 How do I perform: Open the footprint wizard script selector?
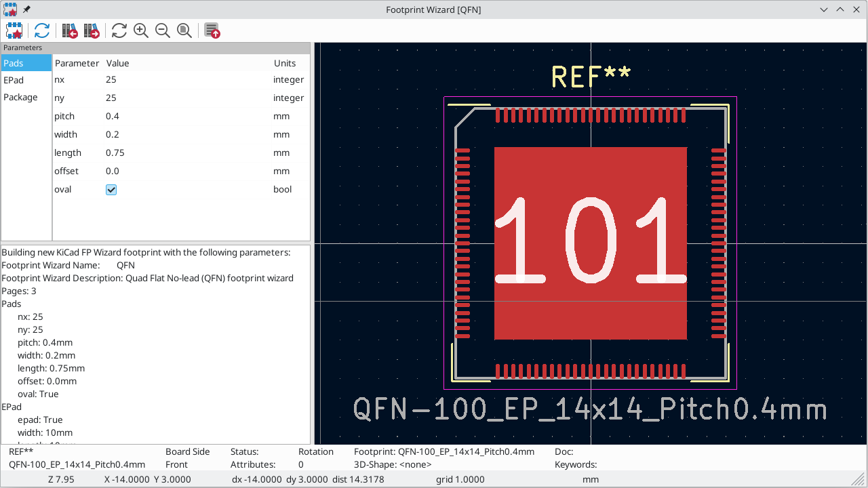pos(14,30)
